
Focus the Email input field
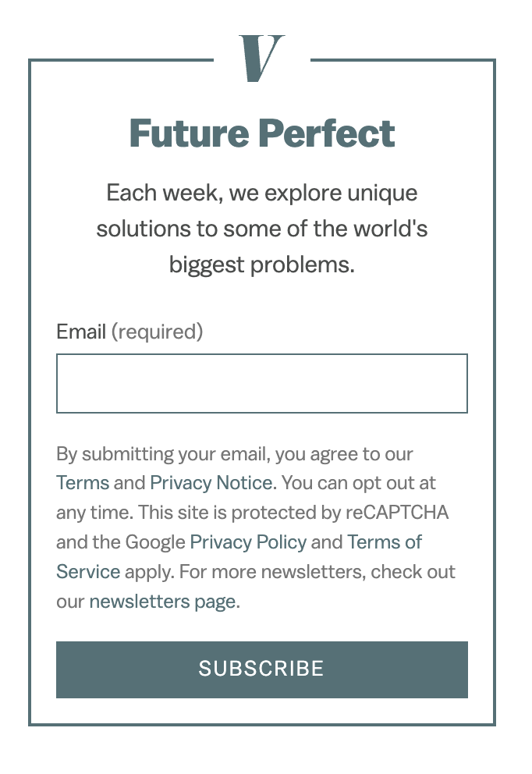tap(262, 383)
